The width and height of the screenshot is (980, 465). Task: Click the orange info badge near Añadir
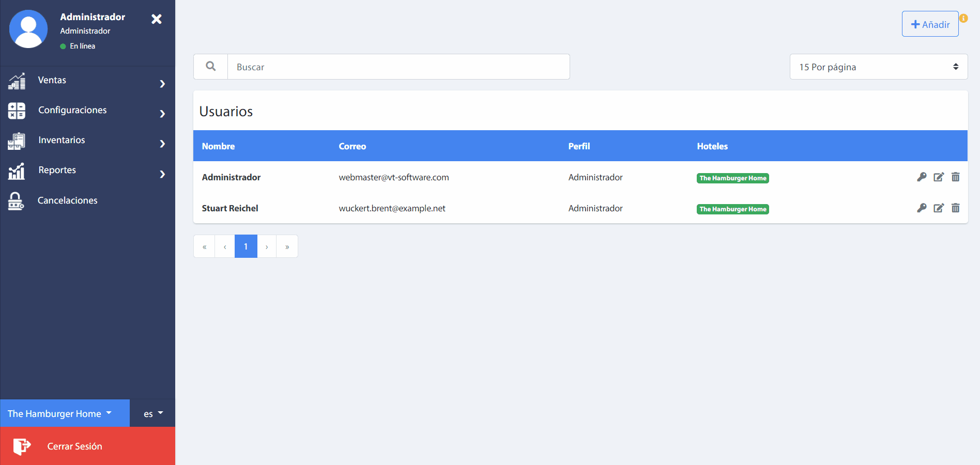(x=963, y=19)
